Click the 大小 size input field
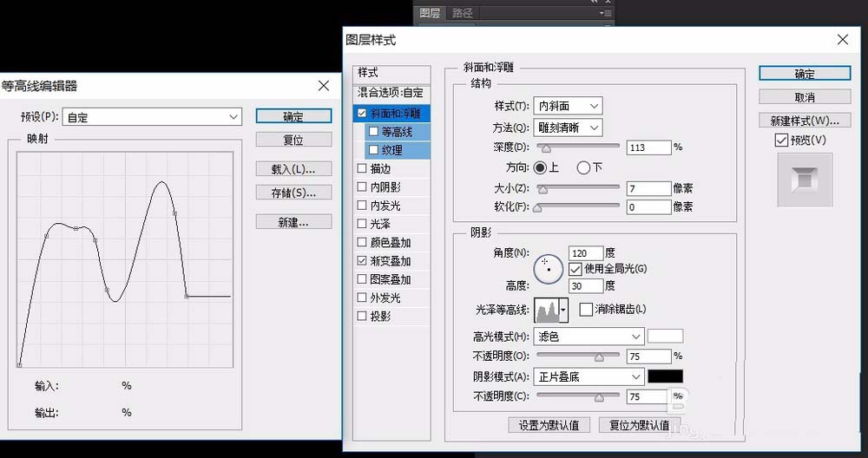Viewport: 868px width, 458px height. [648, 188]
